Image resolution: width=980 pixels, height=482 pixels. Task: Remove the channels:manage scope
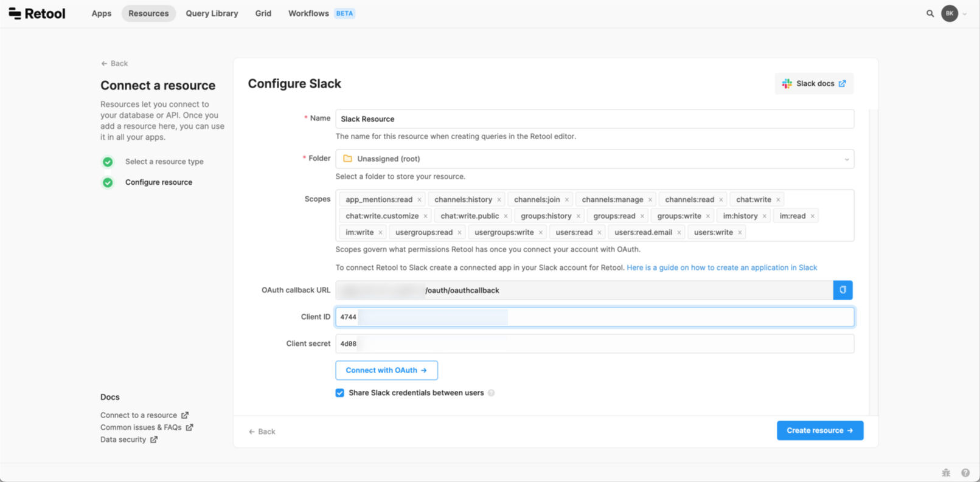(650, 199)
